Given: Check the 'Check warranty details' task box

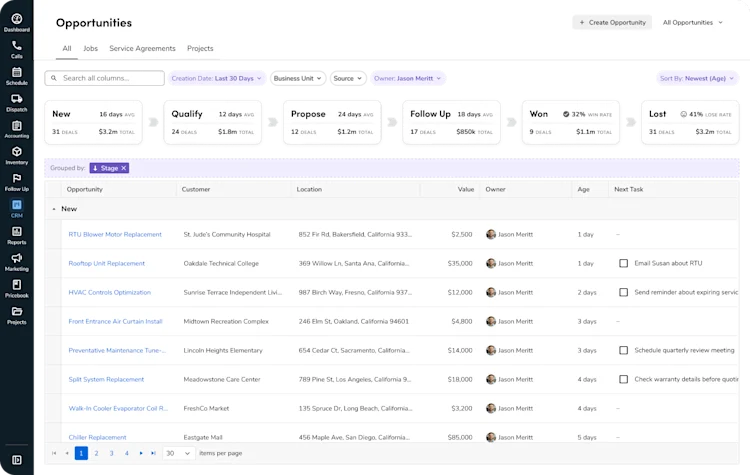Looking at the screenshot, I should tap(623, 379).
